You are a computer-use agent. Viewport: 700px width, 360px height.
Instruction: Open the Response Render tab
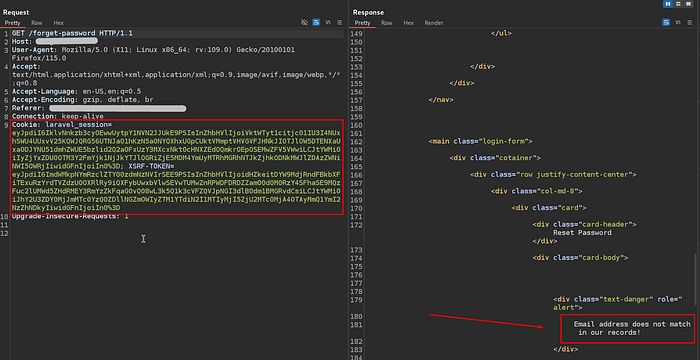[x=434, y=23]
